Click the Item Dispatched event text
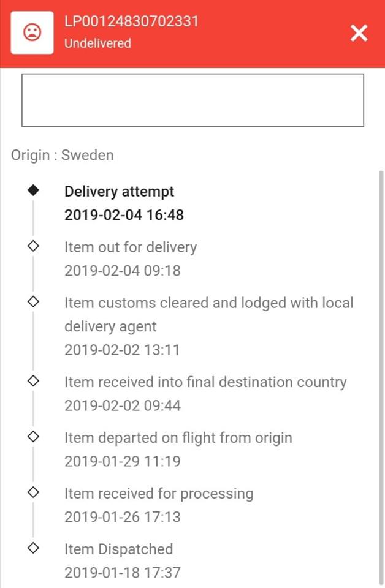 (x=118, y=549)
